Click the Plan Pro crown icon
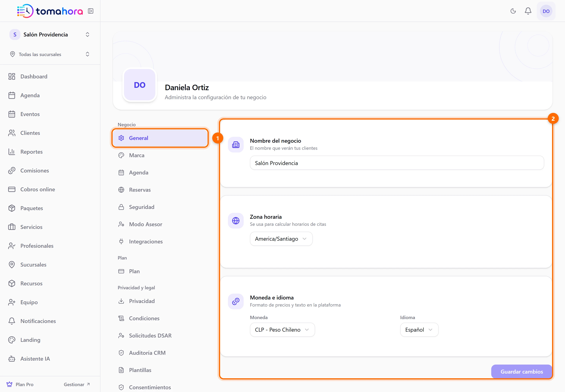Image resolution: width=565 pixels, height=392 pixels. click(9, 384)
